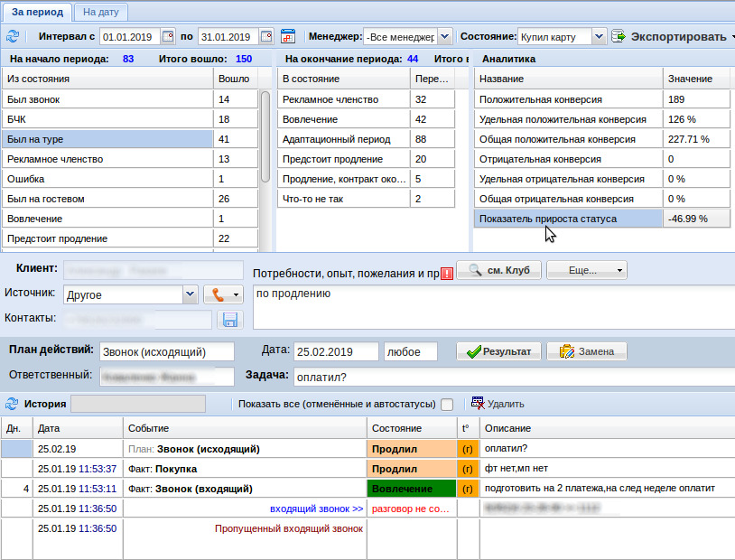Select the Был на гостевом row
The image size is (735, 560).
[130, 199]
